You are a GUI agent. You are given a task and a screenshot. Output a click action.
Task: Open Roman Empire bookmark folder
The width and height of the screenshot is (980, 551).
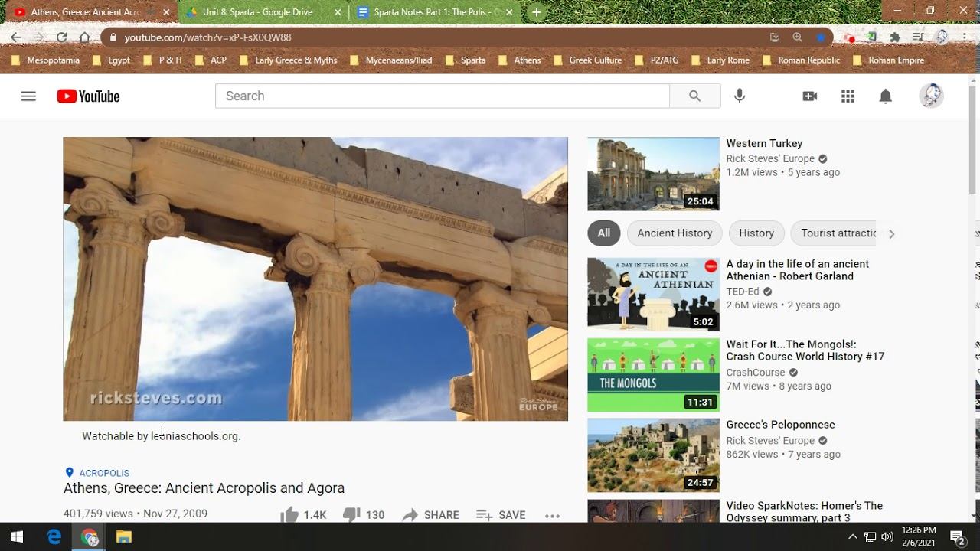pyautogui.click(x=888, y=60)
